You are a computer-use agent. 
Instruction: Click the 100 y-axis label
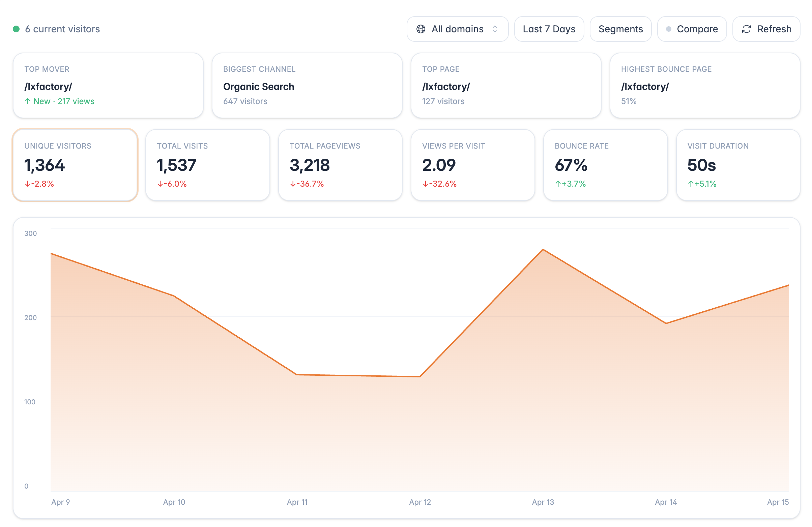[30, 402]
